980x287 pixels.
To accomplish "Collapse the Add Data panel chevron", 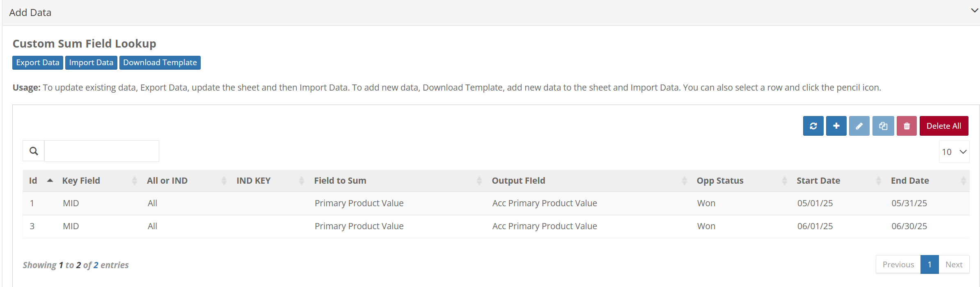I will pos(974,11).
